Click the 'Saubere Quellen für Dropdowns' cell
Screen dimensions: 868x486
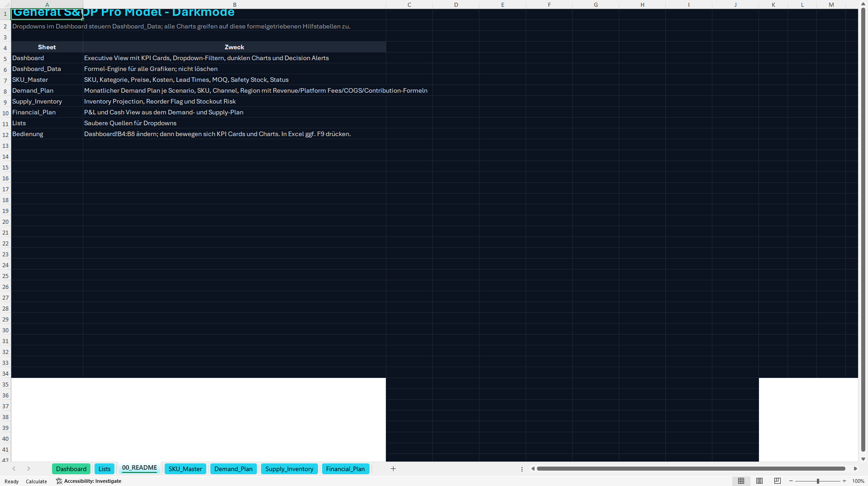234,123
